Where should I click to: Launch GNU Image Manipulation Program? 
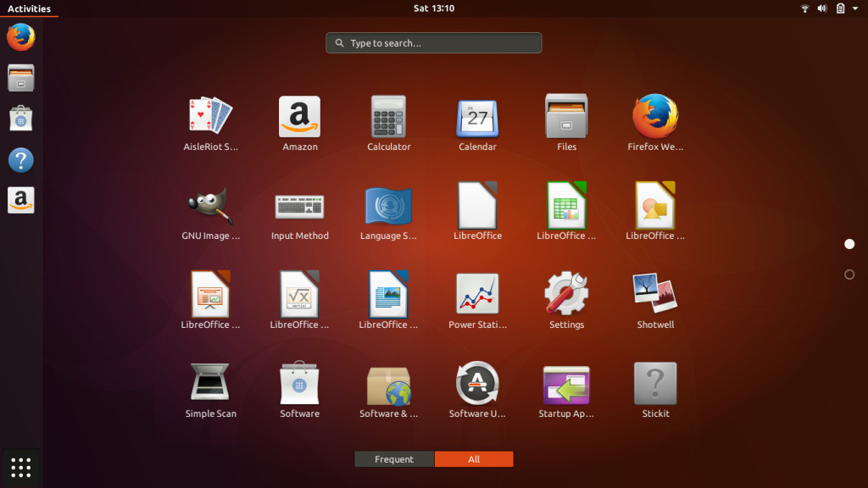click(x=211, y=206)
